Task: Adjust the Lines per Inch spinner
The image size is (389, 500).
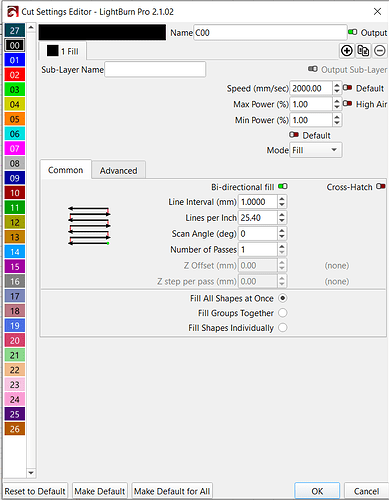Action: (x=282, y=218)
